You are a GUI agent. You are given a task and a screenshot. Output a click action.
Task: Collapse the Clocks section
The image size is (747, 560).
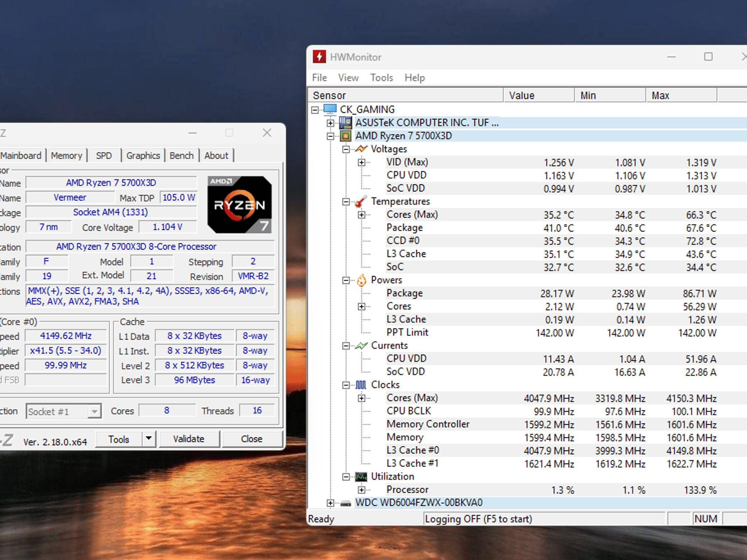pyautogui.click(x=346, y=385)
